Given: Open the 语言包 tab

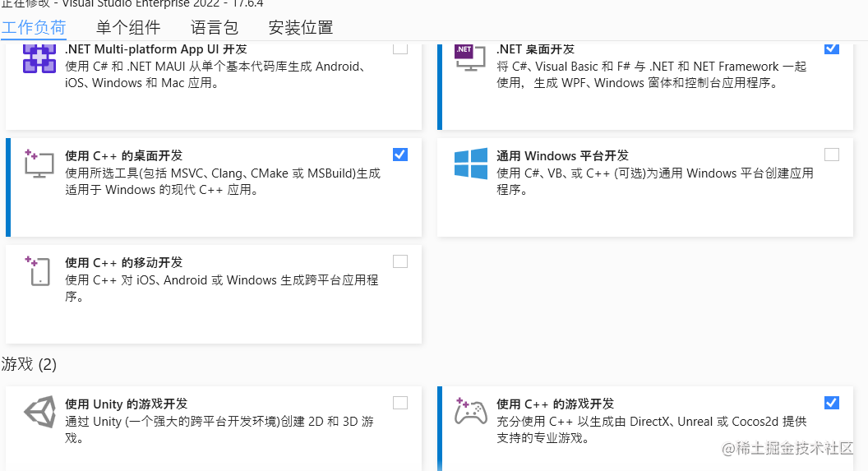Looking at the screenshot, I should click(215, 28).
